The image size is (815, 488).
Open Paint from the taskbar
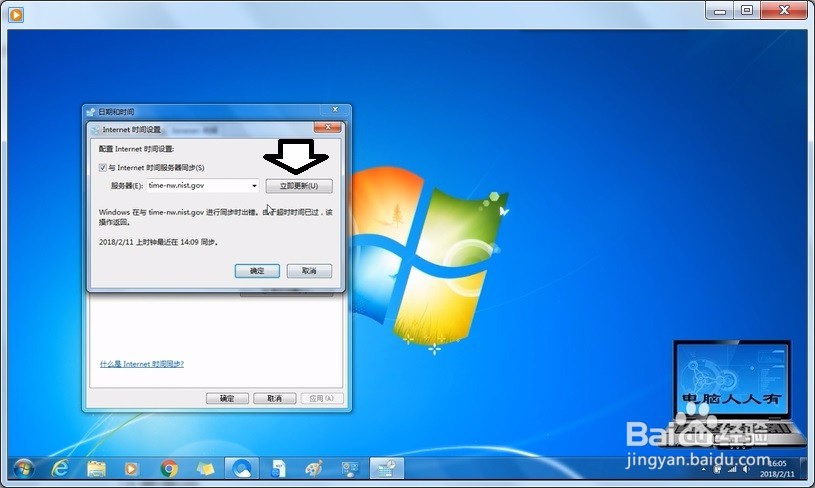pyautogui.click(x=314, y=469)
